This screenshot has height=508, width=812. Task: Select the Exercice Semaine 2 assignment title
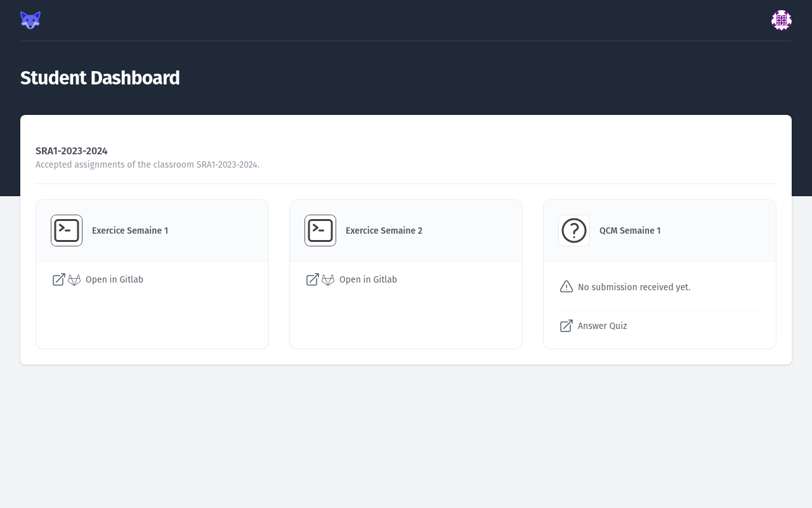point(384,231)
